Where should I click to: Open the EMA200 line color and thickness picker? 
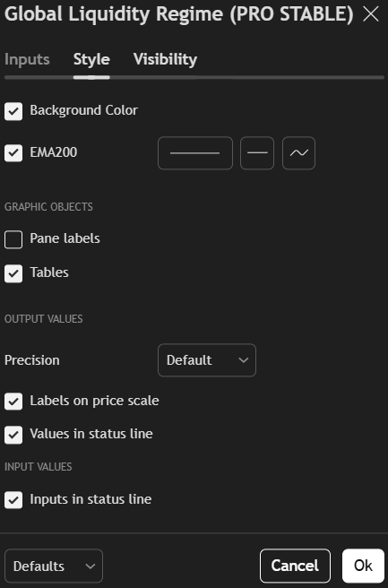coord(195,153)
